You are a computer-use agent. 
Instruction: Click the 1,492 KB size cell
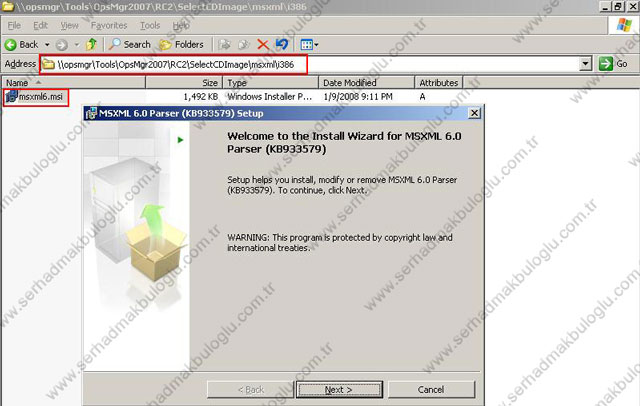click(x=200, y=97)
